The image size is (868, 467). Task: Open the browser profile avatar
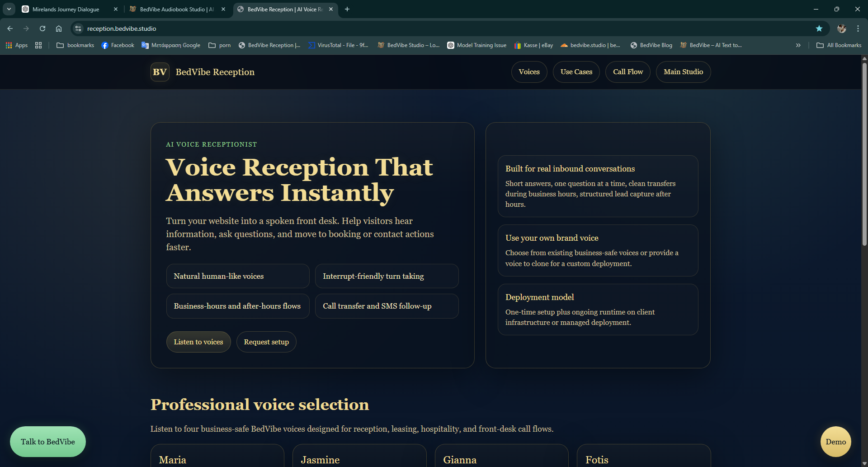click(841, 29)
